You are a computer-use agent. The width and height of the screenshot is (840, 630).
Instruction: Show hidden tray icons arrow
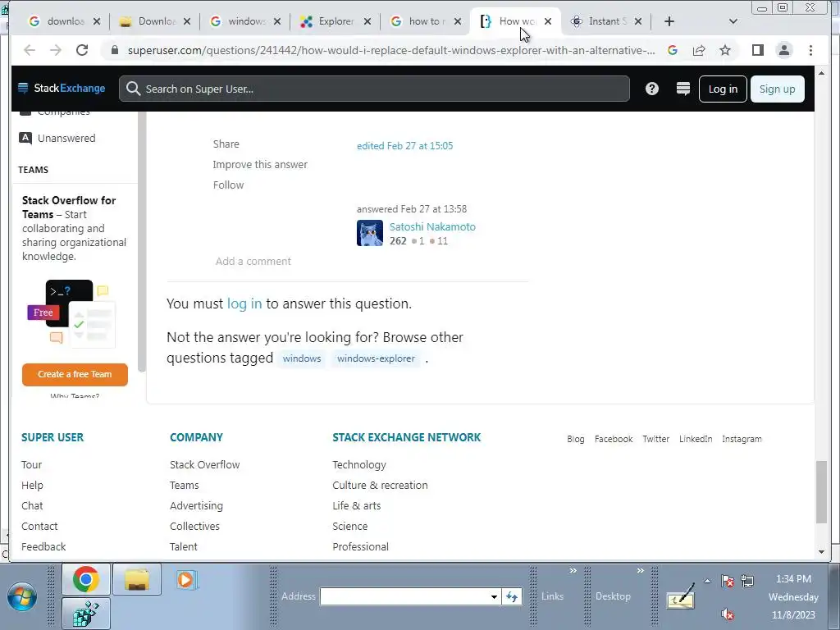[707, 582]
